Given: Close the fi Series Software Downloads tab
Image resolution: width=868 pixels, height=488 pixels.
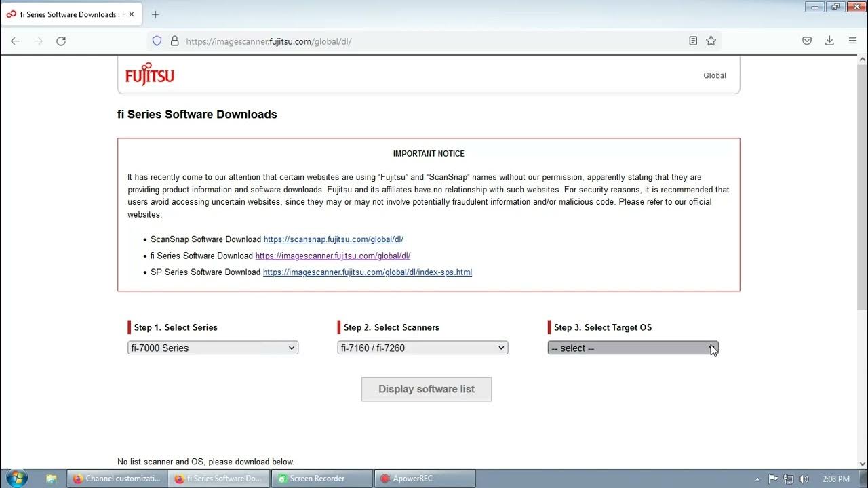Looking at the screenshot, I should (132, 14).
